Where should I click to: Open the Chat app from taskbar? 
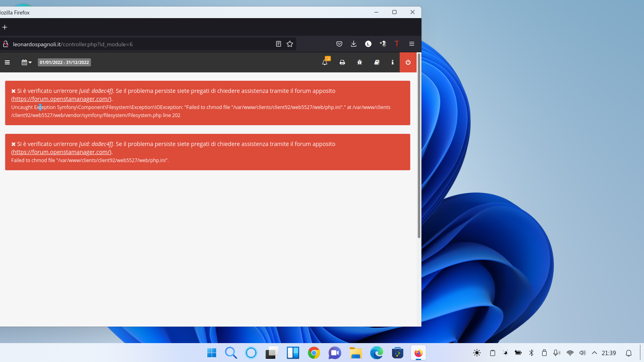coord(335,353)
